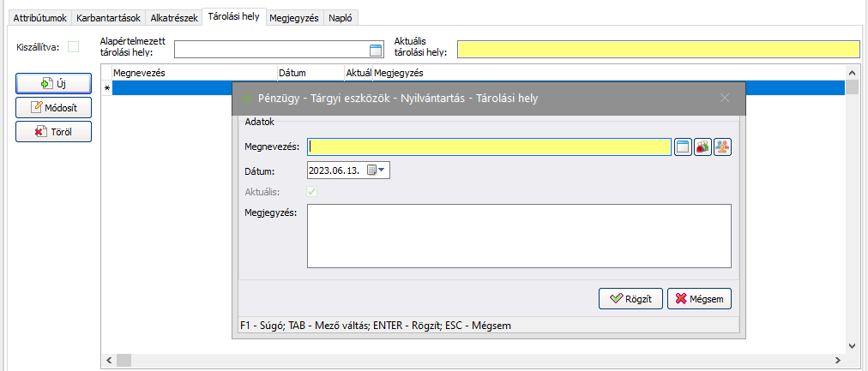Viewport: 868px width, 371px height.
Task: Cancel with the Mégsem button
Action: pyautogui.click(x=699, y=299)
